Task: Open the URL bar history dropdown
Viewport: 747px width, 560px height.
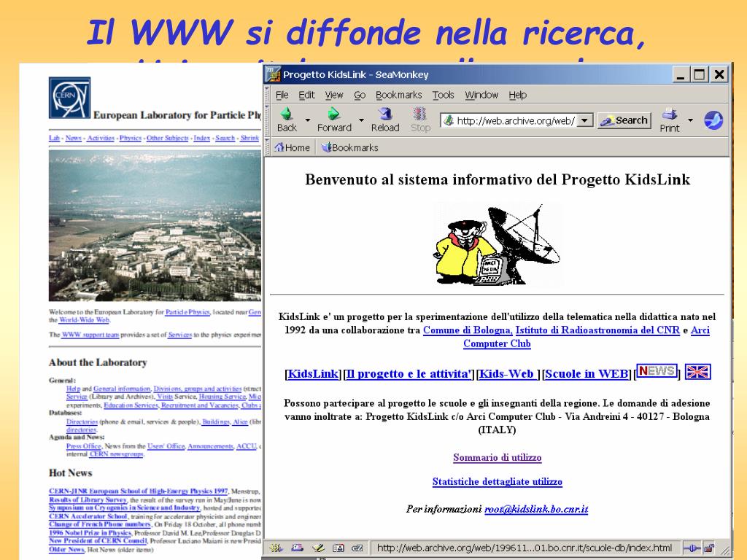Action: point(585,120)
